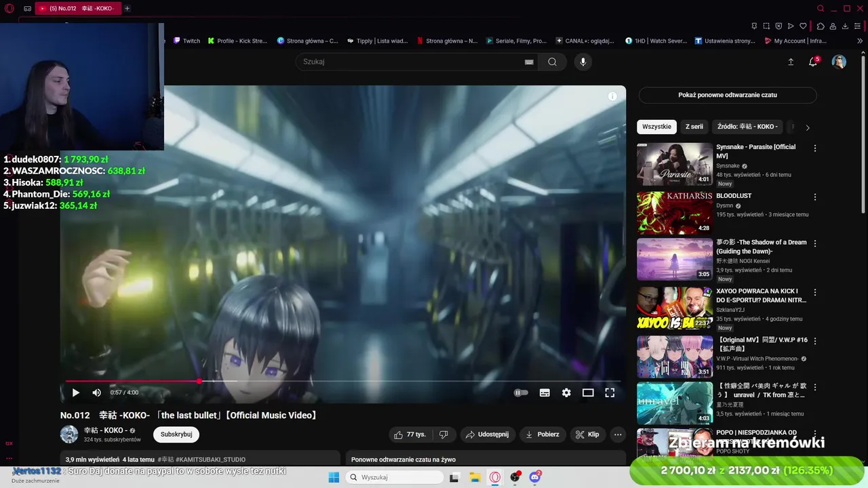Start voice search with microphone
The height and width of the screenshot is (488, 868).
click(x=583, y=62)
